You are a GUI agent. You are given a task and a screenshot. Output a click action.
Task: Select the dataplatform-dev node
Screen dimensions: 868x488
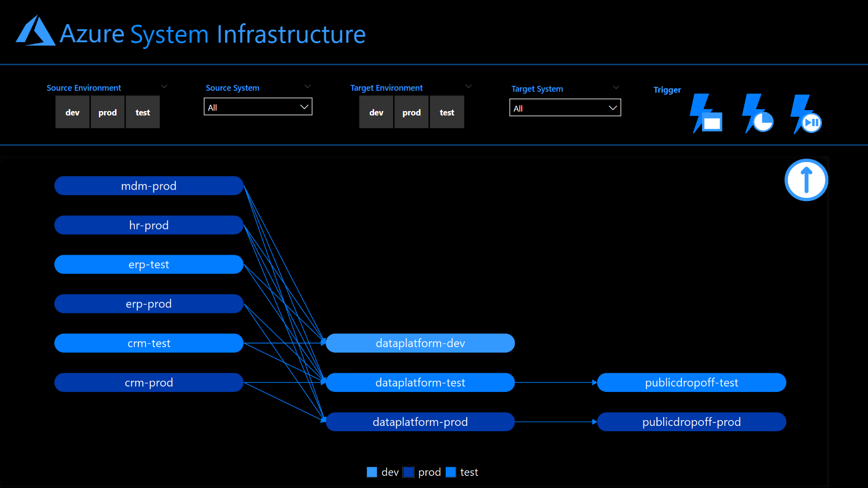pyautogui.click(x=420, y=343)
